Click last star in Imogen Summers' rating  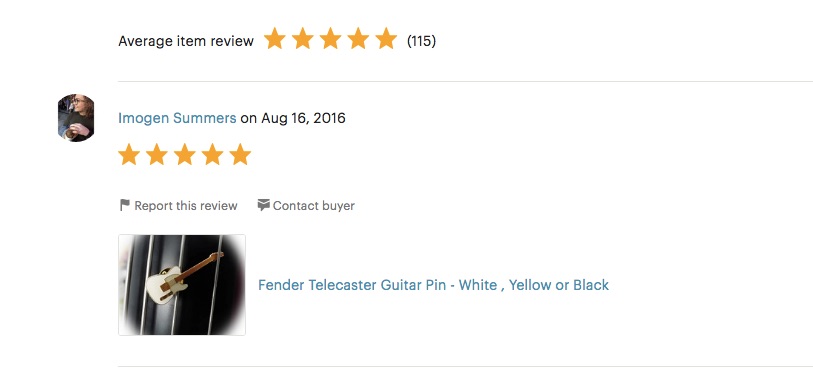click(240, 154)
